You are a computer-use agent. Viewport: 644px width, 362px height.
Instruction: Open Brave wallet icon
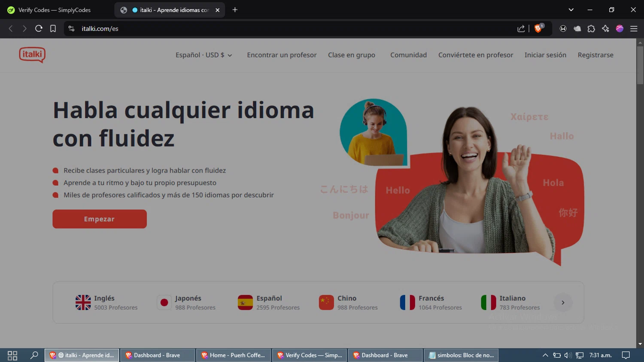click(563, 29)
